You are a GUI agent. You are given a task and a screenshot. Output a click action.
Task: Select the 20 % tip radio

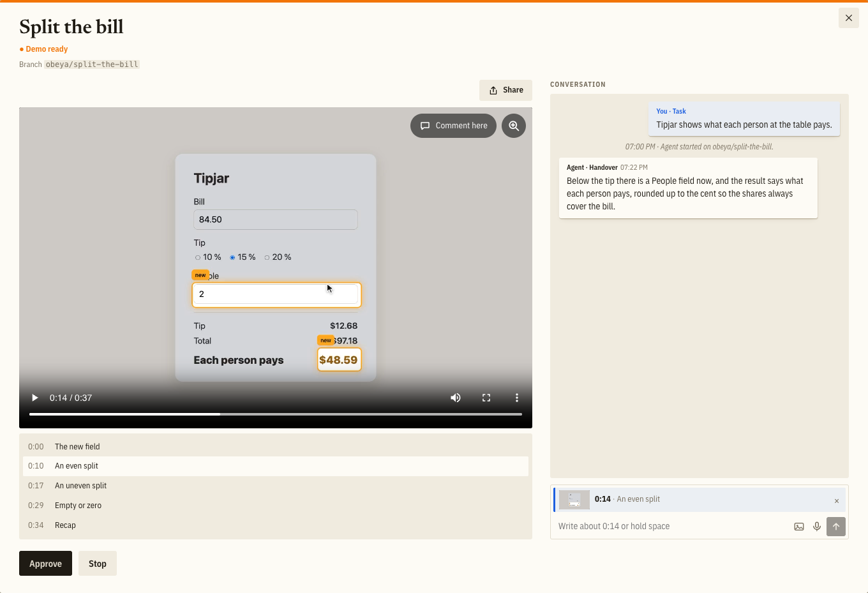267,258
